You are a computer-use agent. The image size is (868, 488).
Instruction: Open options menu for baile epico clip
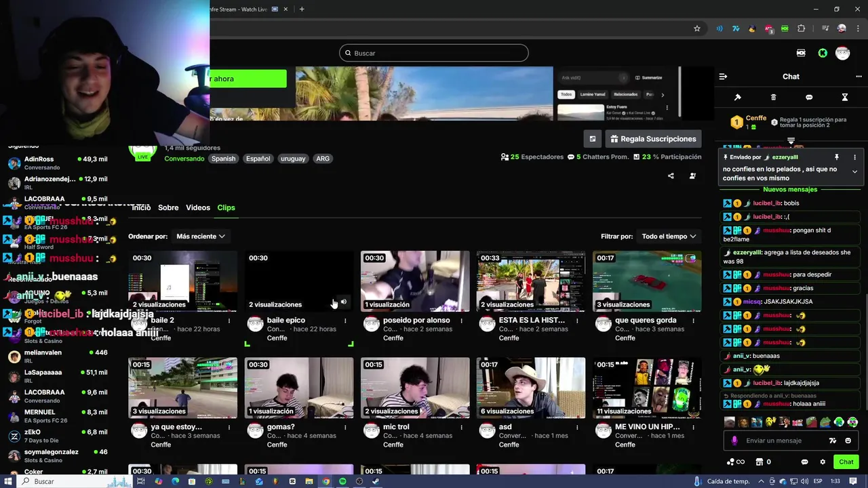[345, 321]
